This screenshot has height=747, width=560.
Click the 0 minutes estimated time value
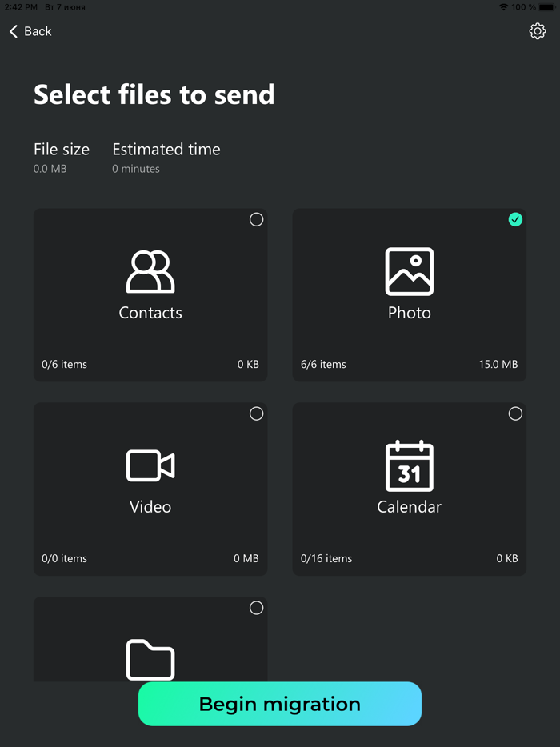[x=136, y=169]
